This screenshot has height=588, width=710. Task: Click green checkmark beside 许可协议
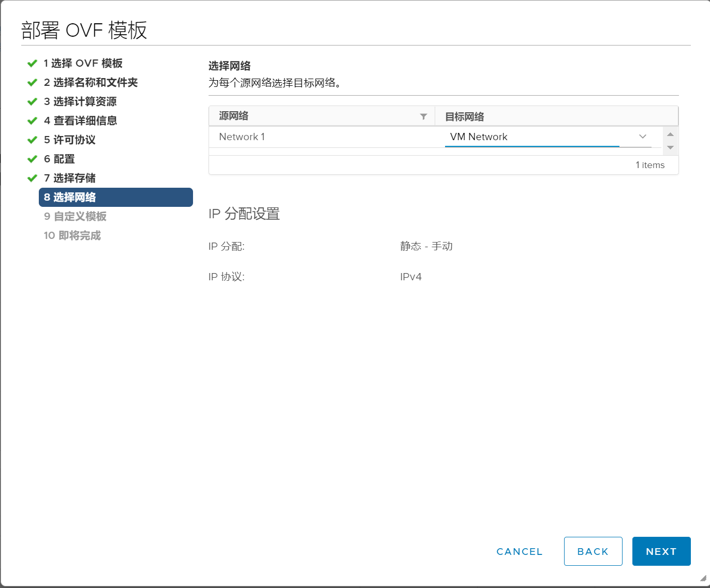coord(32,140)
